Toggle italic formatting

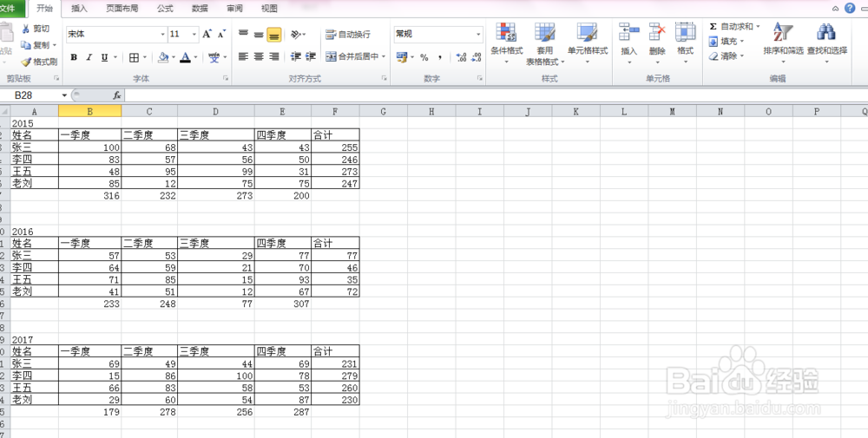89,57
